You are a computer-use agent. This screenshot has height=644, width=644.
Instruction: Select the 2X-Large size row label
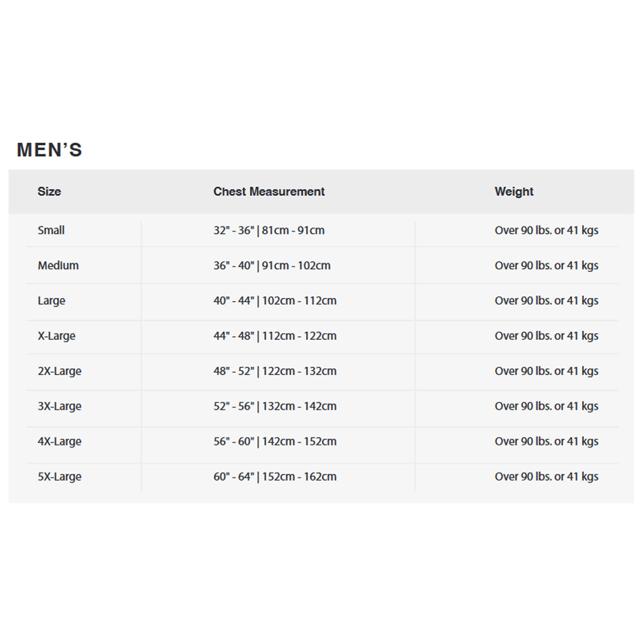coord(59,371)
